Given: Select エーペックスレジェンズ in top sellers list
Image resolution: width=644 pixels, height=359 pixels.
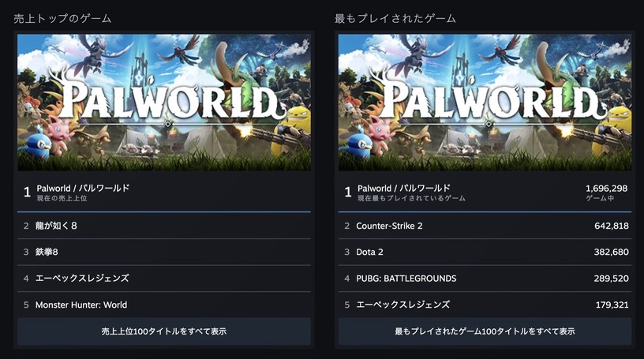Looking at the screenshot, I should coord(164,278).
